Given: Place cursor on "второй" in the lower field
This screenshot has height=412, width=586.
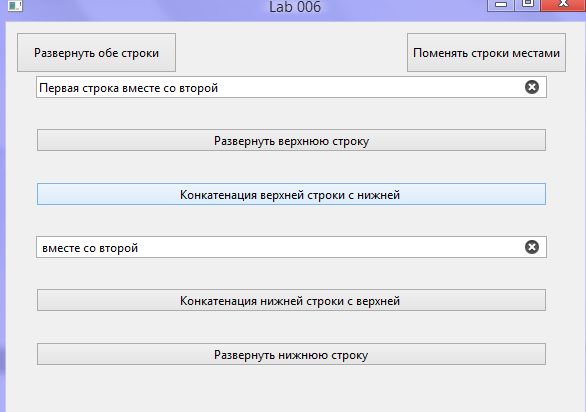Looking at the screenshot, I should tap(118, 248).
